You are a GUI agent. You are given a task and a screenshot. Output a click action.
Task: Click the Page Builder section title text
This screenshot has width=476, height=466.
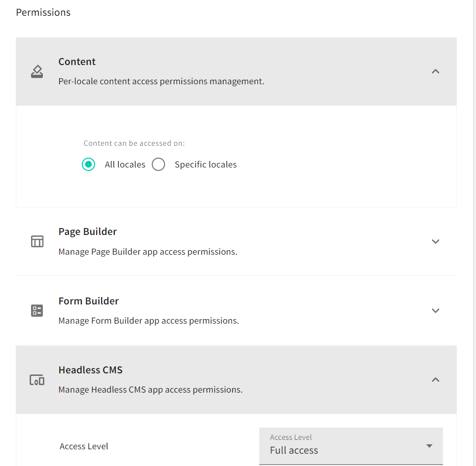pos(87,231)
